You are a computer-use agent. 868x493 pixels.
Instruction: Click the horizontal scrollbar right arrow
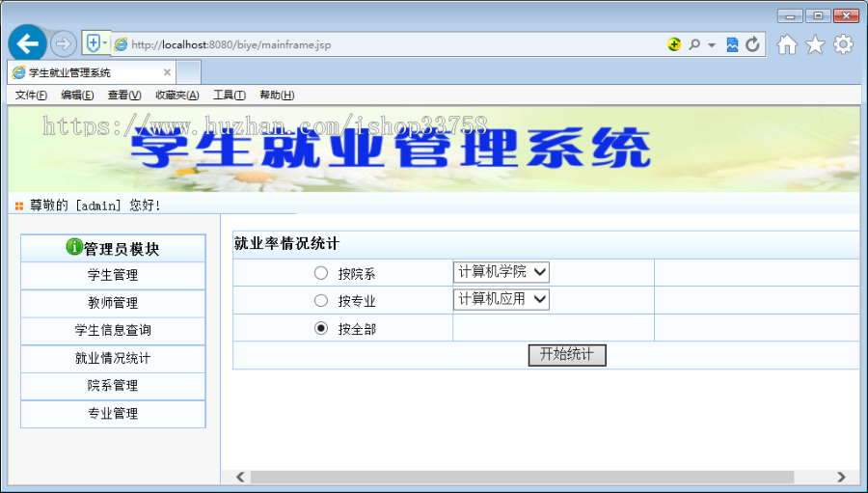(x=841, y=477)
